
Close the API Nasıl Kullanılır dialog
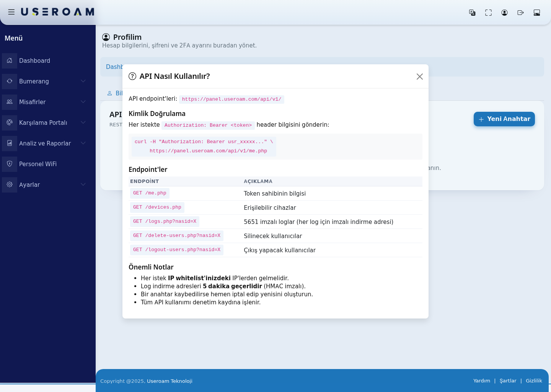pos(420,77)
